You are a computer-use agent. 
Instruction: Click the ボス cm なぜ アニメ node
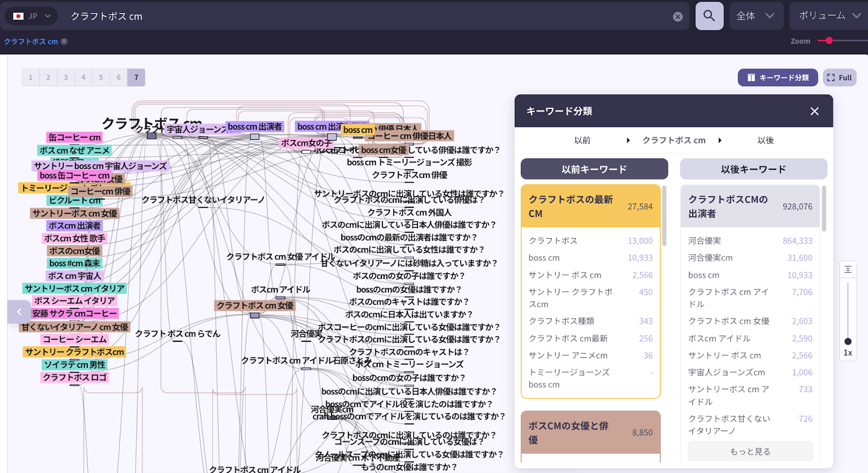[74, 150]
